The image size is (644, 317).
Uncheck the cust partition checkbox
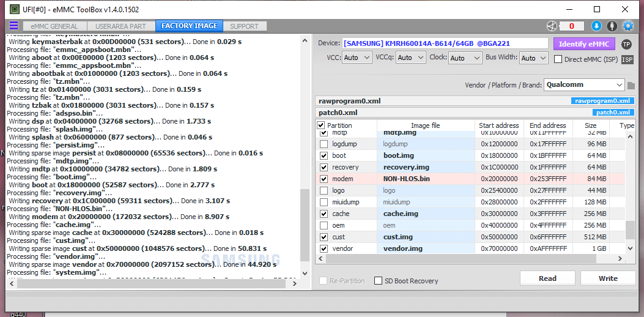(324, 237)
